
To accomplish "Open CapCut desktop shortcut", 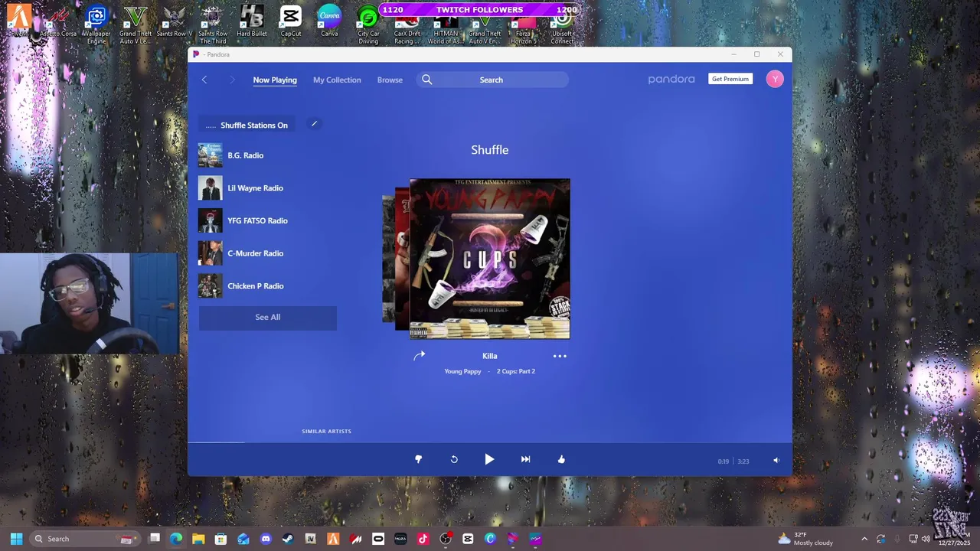I will (291, 22).
